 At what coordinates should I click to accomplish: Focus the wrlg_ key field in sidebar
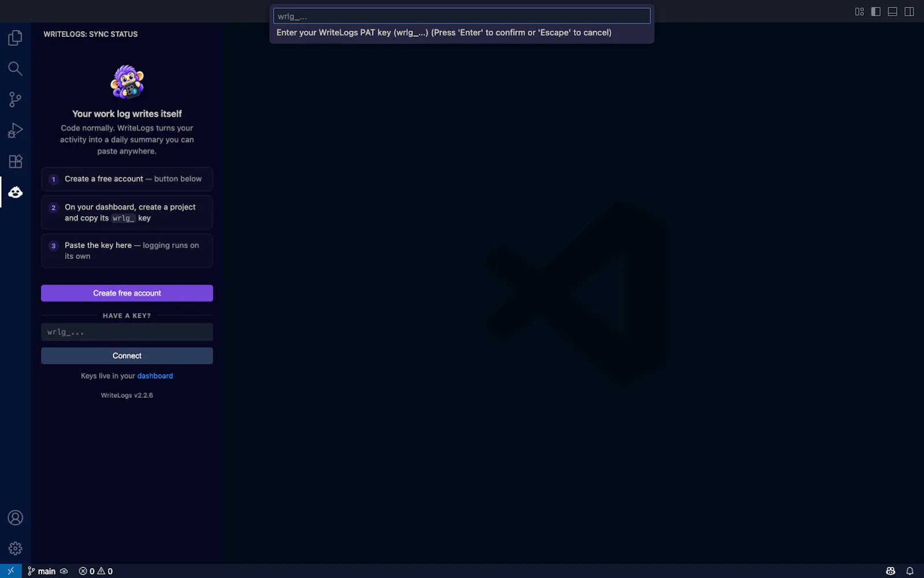click(127, 332)
